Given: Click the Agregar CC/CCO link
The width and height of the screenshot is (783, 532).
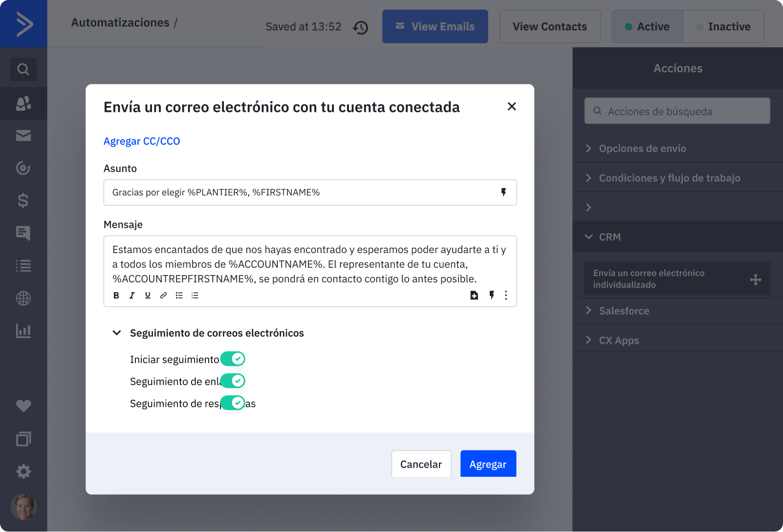Looking at the screenshot, I should [x=142, y=141].
